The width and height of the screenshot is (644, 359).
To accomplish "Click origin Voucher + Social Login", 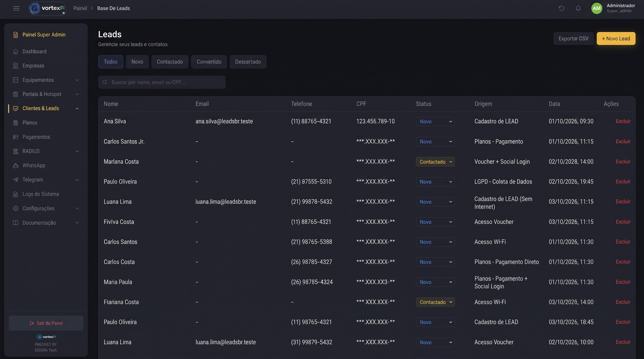I will tap(502, 162).
